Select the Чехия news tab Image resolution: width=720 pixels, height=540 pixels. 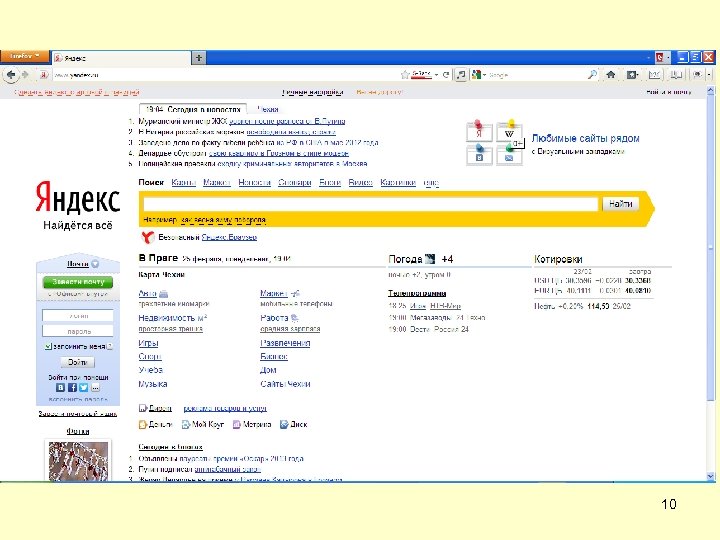(x=268, y=109)
